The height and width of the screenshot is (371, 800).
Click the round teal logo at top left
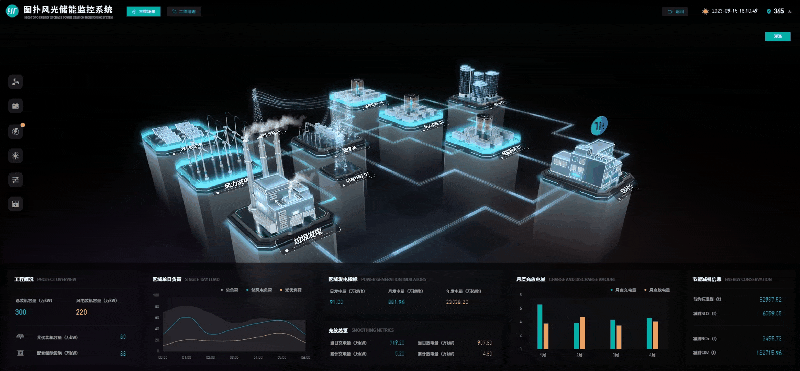[x=12, y=11]
